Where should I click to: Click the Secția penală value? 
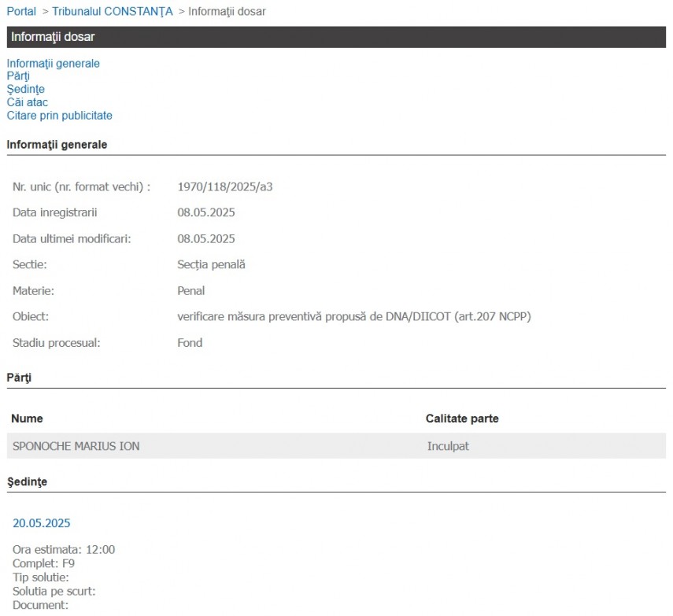[x=211, y=264]
